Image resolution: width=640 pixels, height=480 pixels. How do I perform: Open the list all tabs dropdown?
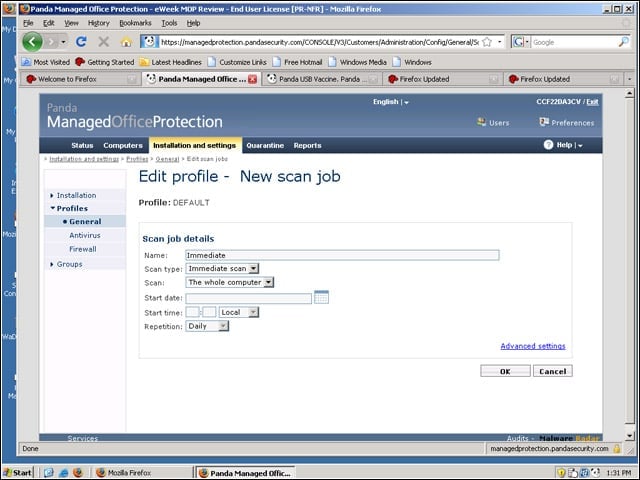pos(630,79)
